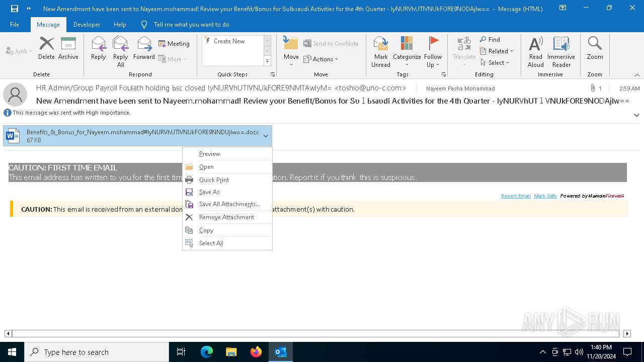Click the Report Email link

516,196
